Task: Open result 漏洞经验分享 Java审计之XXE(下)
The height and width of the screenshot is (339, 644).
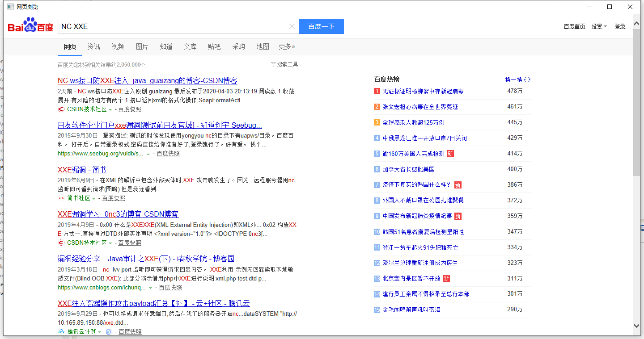Action: [x=146, y=259]
